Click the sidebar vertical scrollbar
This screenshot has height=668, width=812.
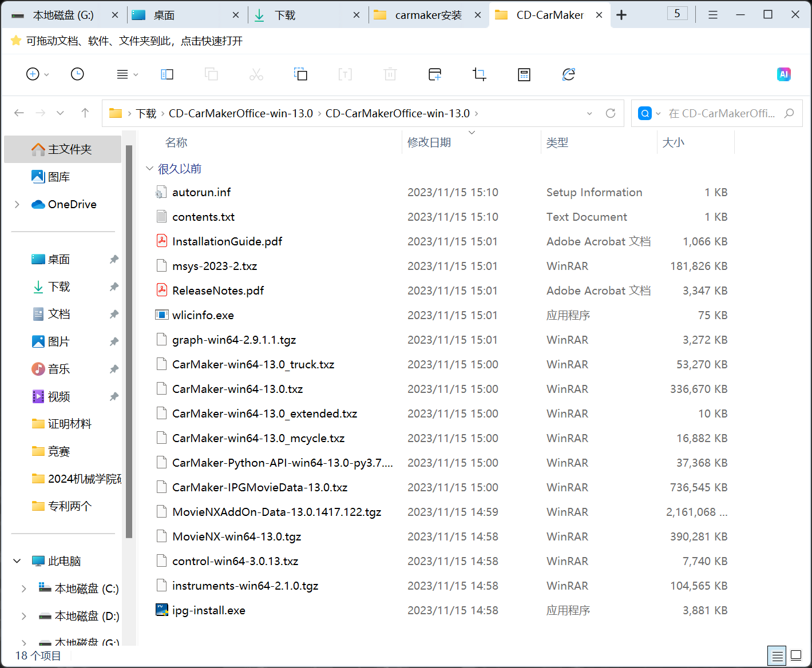pos(129,341)
